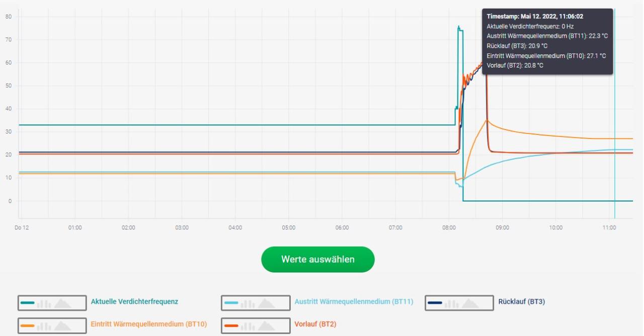Screen dimensions: 644x336
Task: Toggle Austritt Wärmequellenmedium (BT11) series label
Action: pos(354,302)
